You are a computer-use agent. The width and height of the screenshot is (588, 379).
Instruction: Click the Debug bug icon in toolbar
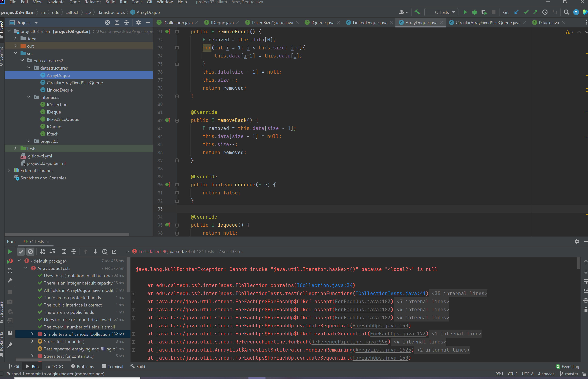point(474,12)
